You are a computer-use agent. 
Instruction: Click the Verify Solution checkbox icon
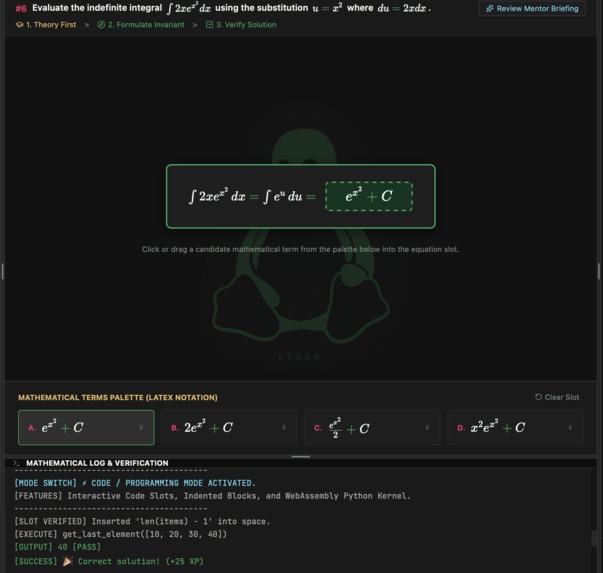click(x=210, y=25)
